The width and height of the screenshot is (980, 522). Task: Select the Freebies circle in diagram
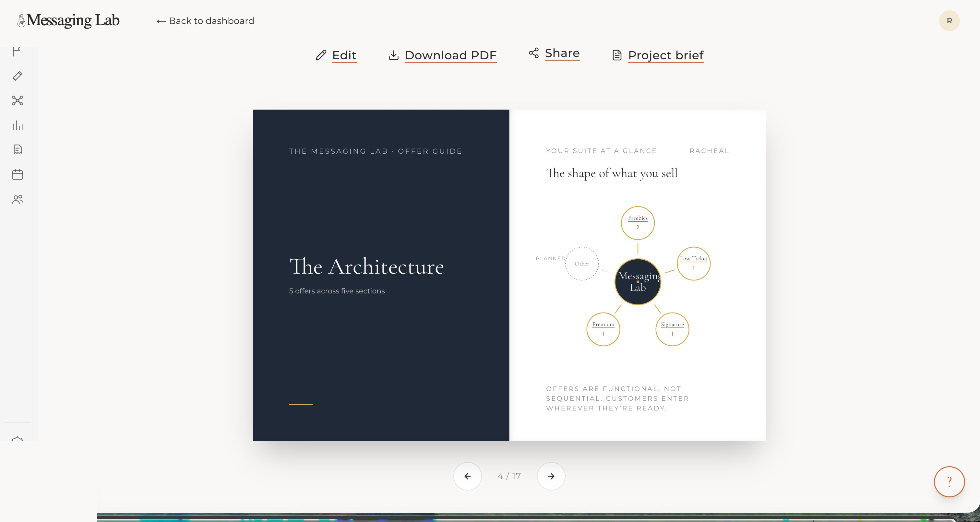pos(638,223)
